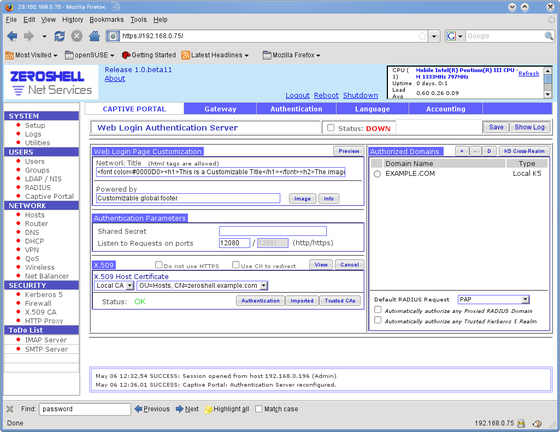Click the Next find arrow
Viewport: 560px width, 432px height.
pos(180,409)
